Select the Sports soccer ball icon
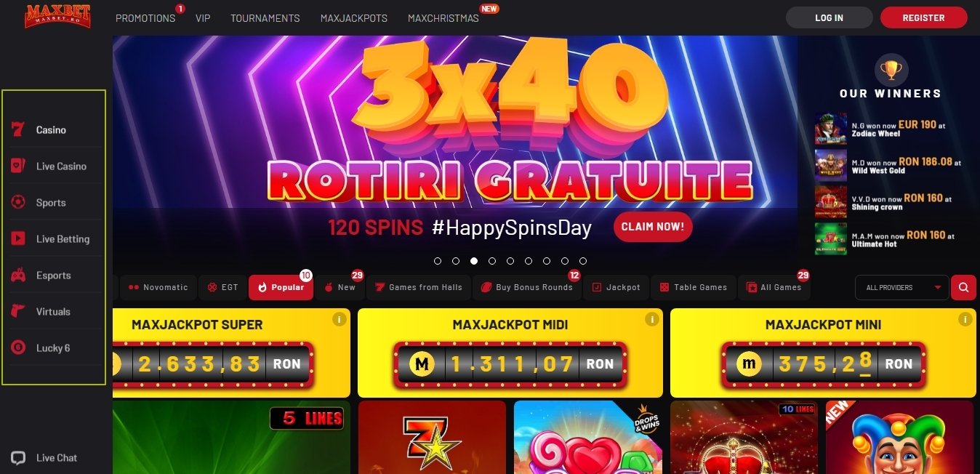 coord(18,202)
